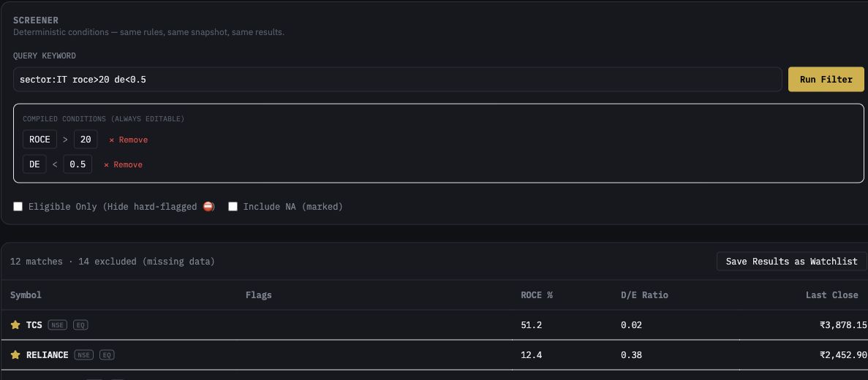Click the star icon next to TCS
868x380 pixels.
coord(15,324)
